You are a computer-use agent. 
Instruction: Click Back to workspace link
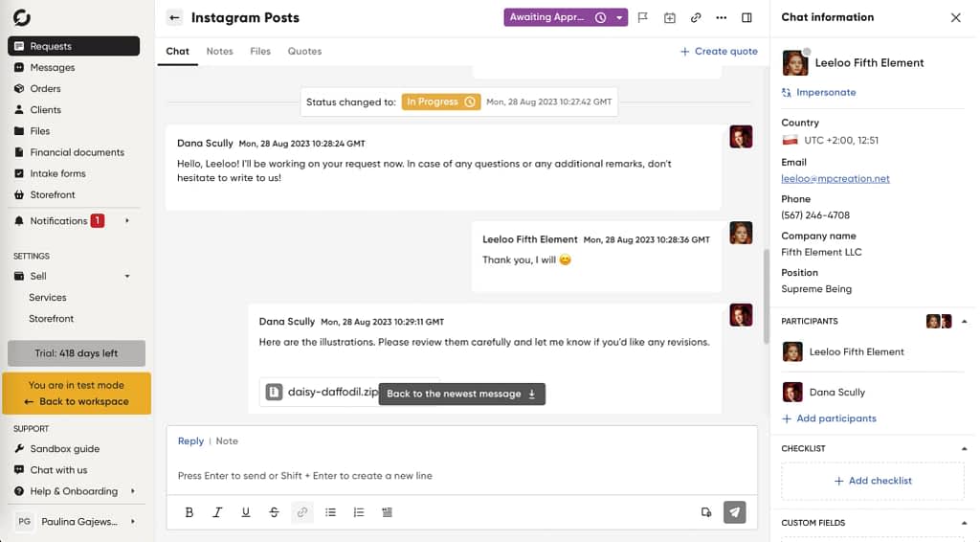coord(77,402)
